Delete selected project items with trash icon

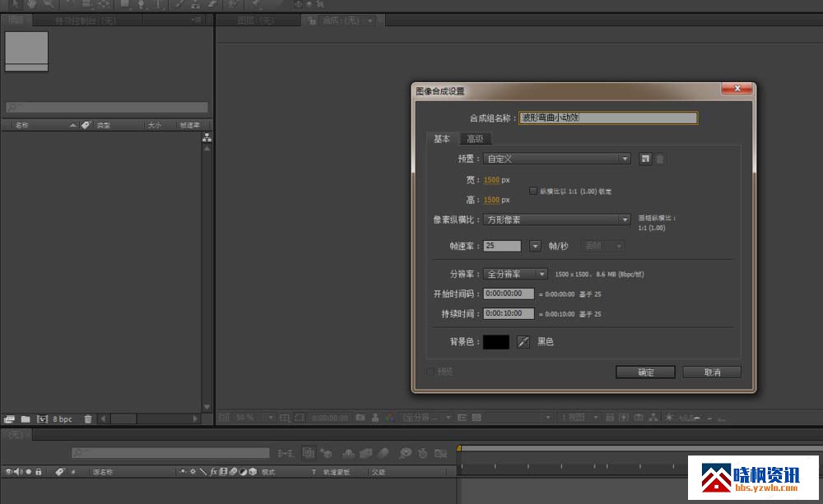(88, 419)
